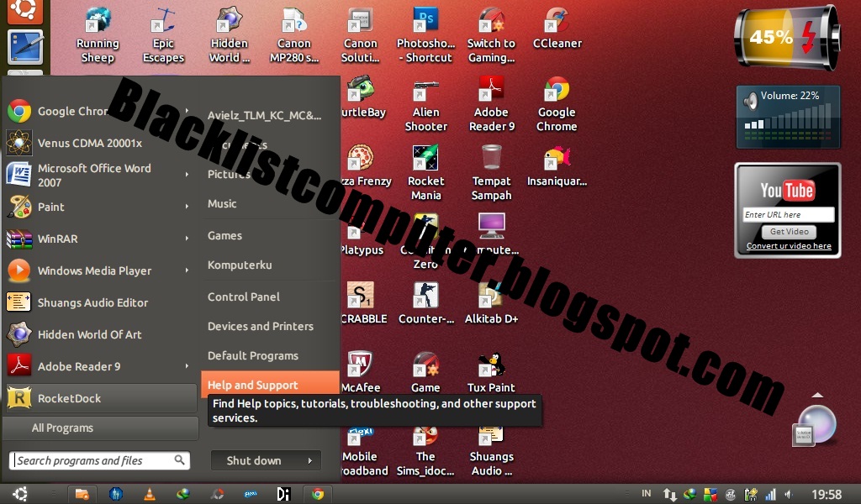Open Alien Shooter desktop icon
Viewport: 861px width, 504px height.
click(x=426, y=104)
